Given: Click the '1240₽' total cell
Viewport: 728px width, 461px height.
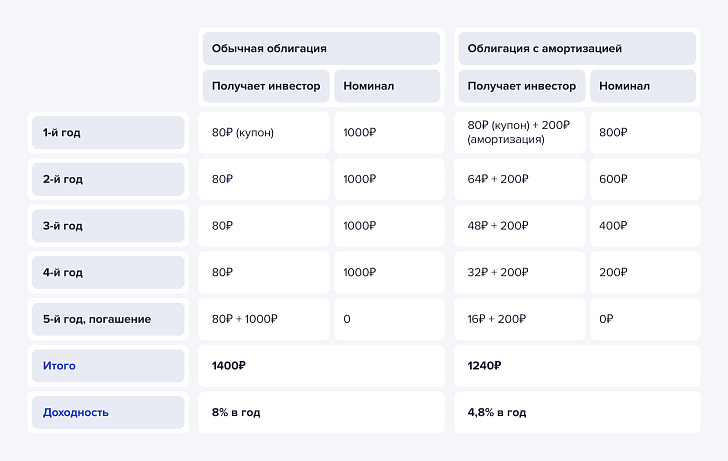Looking at the screenshot, I should click(x=577, y=366).
